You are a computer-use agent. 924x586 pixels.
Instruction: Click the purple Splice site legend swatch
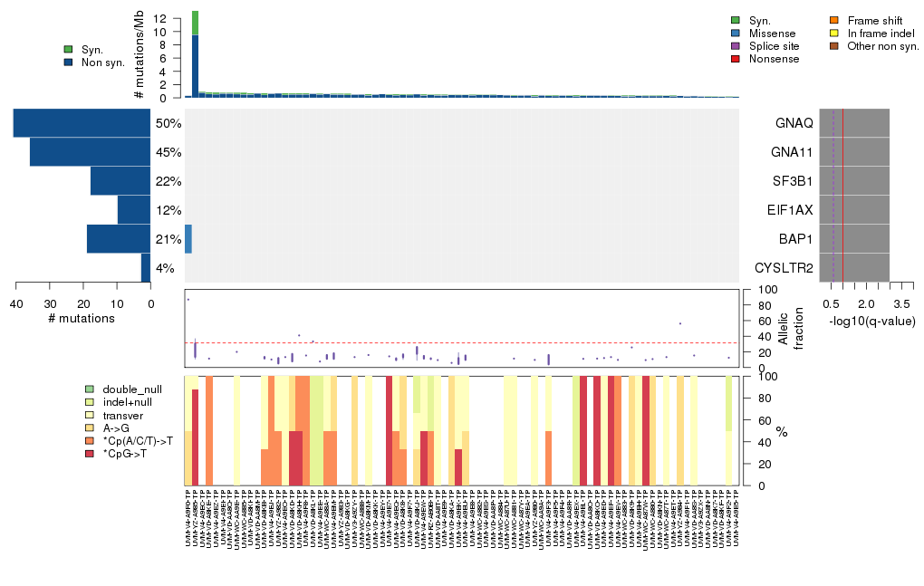coord(735,45)
